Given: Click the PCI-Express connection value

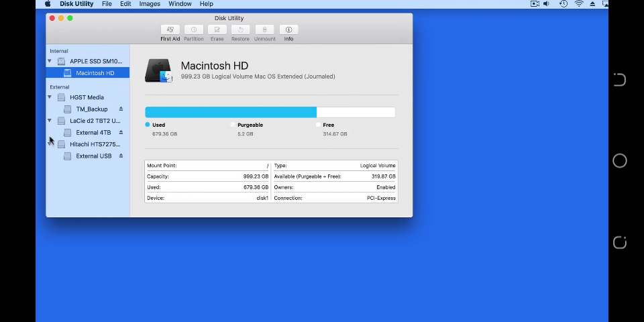Looking at the screenshot, I should pyautogui.click(x=381, y=198).
